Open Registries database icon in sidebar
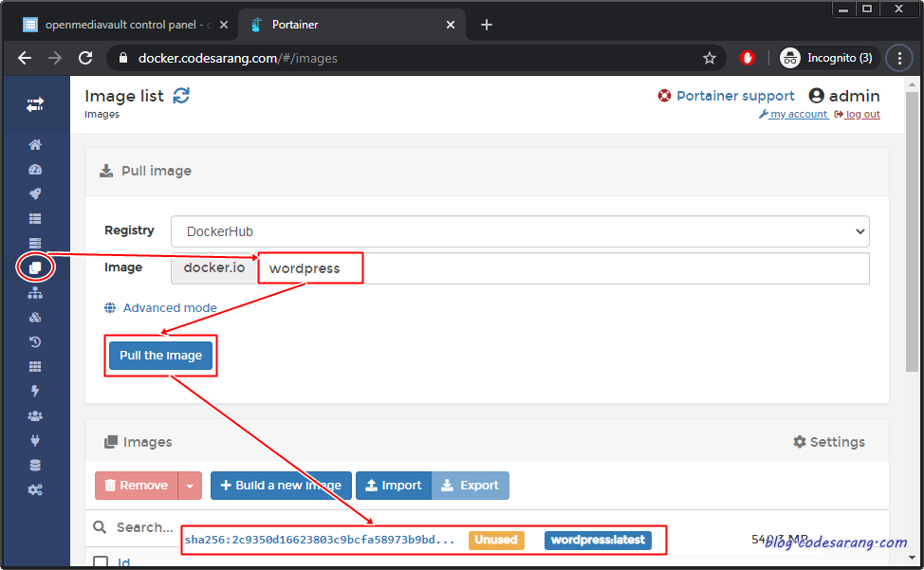Image resolution: width=924 pixels, height=570 pixels. click(35, 465)
